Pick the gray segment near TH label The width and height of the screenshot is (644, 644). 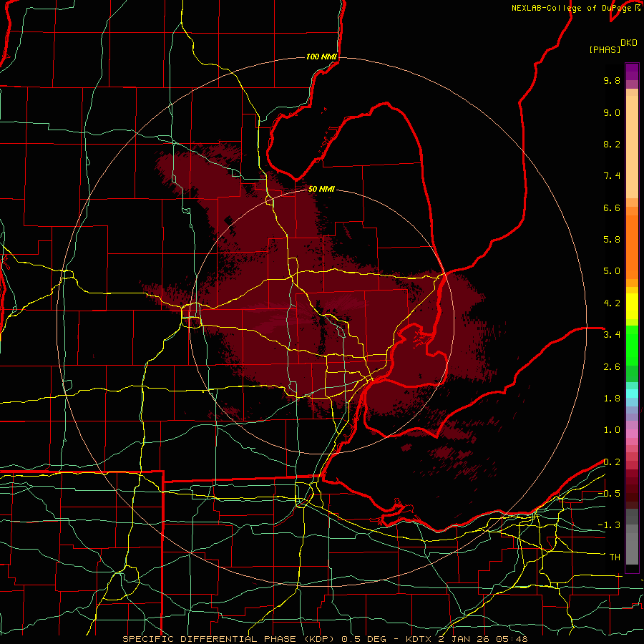click(x=632, y=549)
